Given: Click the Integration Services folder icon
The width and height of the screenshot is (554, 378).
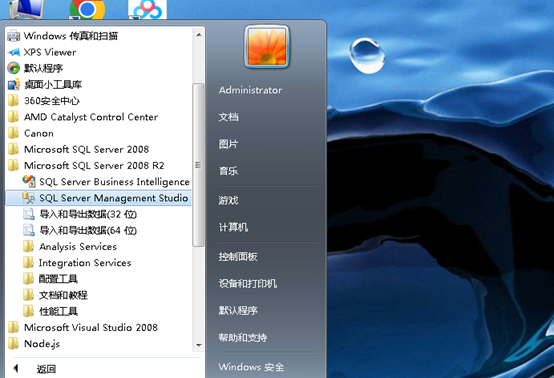Looking at the screenshot, I should pyautogui.click(x=28, y=262).
